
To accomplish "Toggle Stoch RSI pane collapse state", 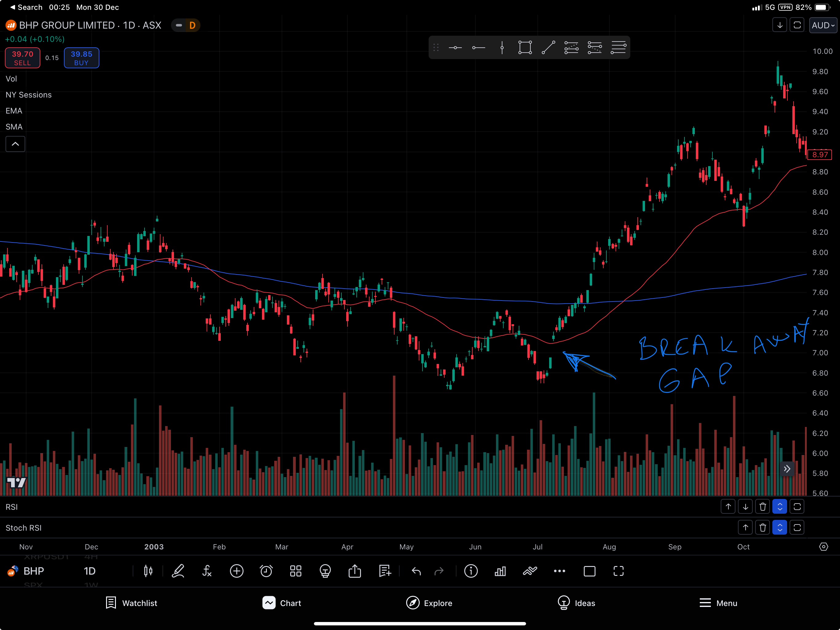I will click(780, 527).
